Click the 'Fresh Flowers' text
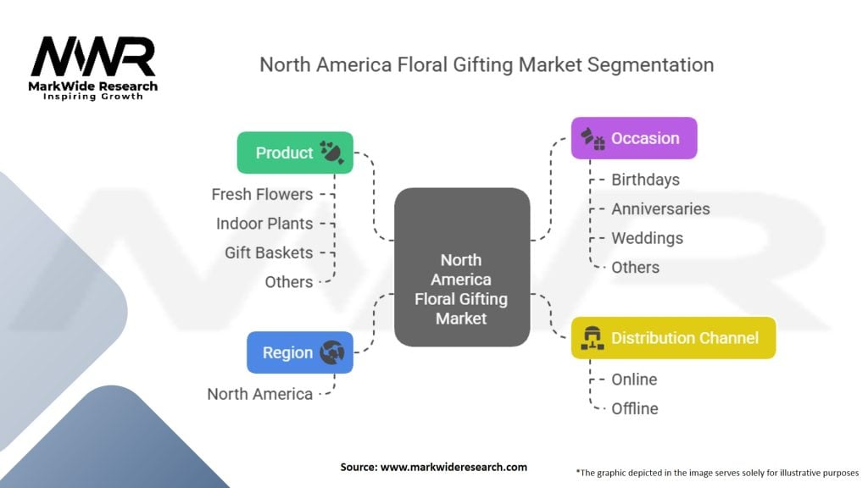This screenshot has width=868, height=488. (263, 194)
